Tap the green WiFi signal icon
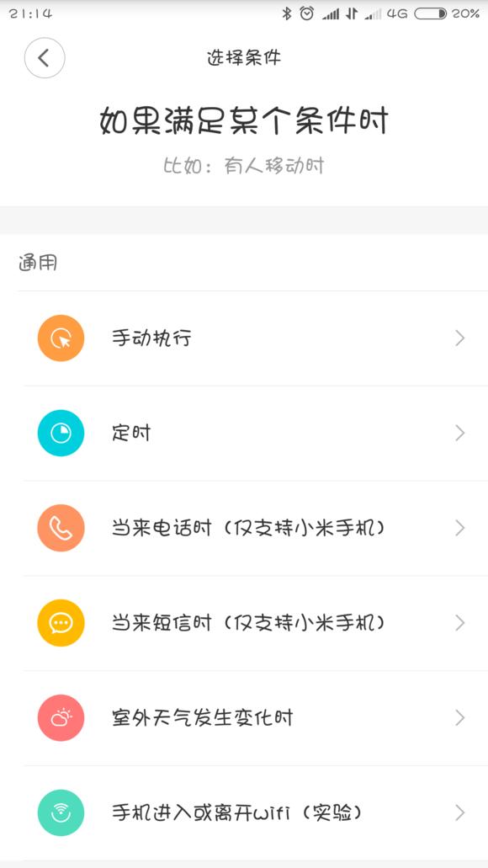The width and height of the screenshot is (488, 868). click(x=61, y=813)
